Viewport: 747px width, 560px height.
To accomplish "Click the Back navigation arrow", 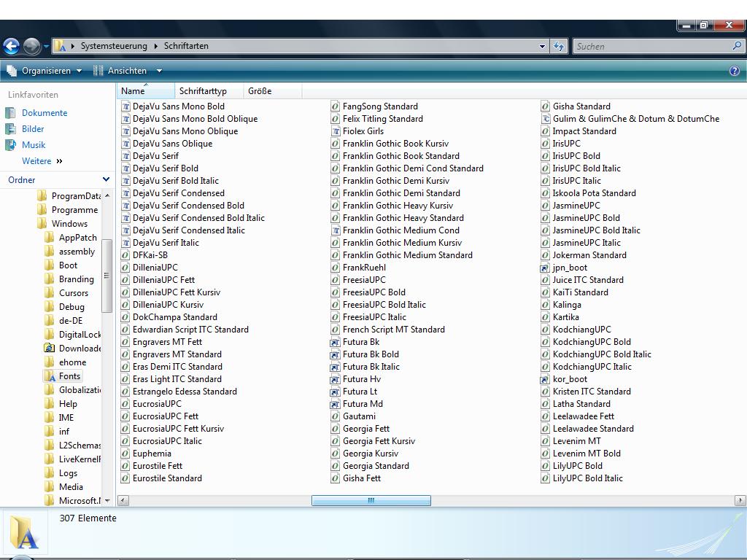I will 12,46.
